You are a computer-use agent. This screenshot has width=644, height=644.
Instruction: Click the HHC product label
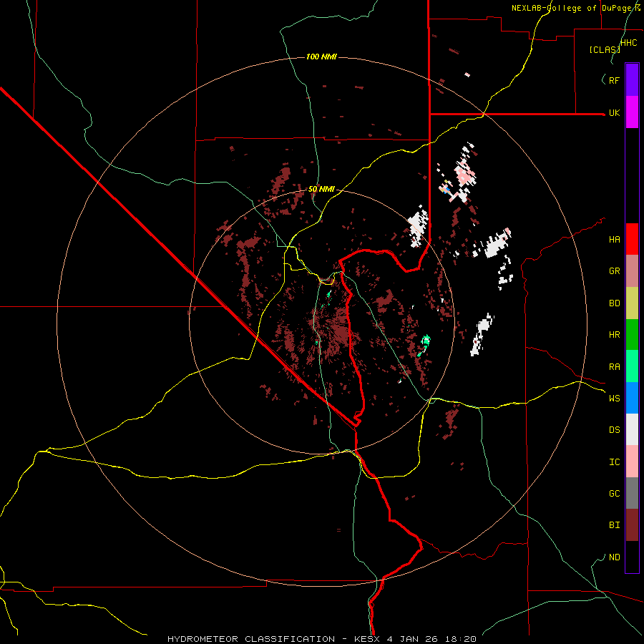pyautogui.click(x=629, y=43)
